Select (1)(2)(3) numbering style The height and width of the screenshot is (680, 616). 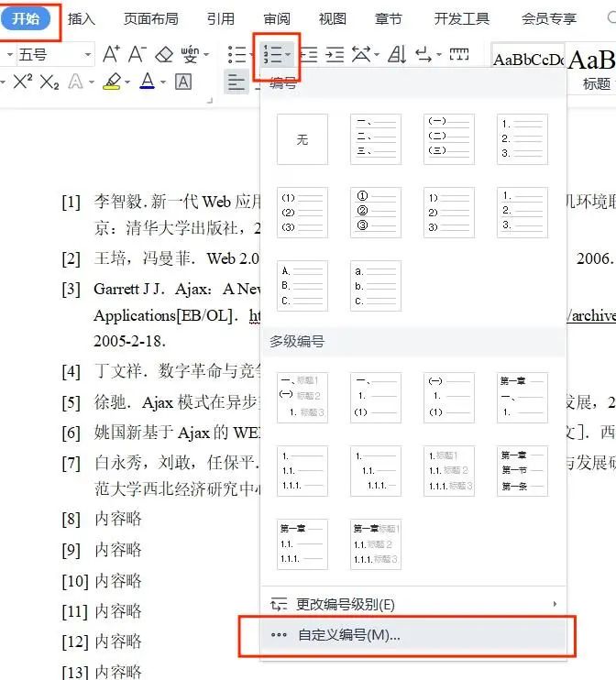302,213
